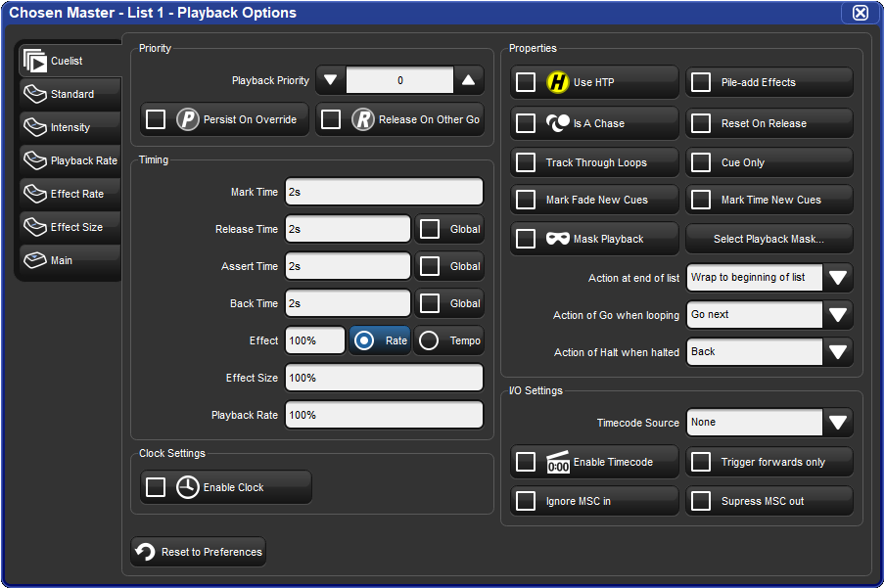
Task: Open Action of Halt when halted dropdown
Action: 838,352
